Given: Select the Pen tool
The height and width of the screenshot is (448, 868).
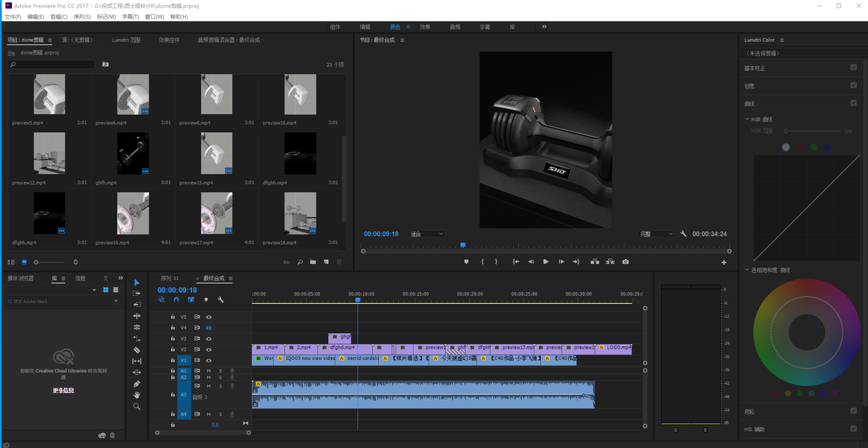Looking at the screenshot, I should click(137, 384).
